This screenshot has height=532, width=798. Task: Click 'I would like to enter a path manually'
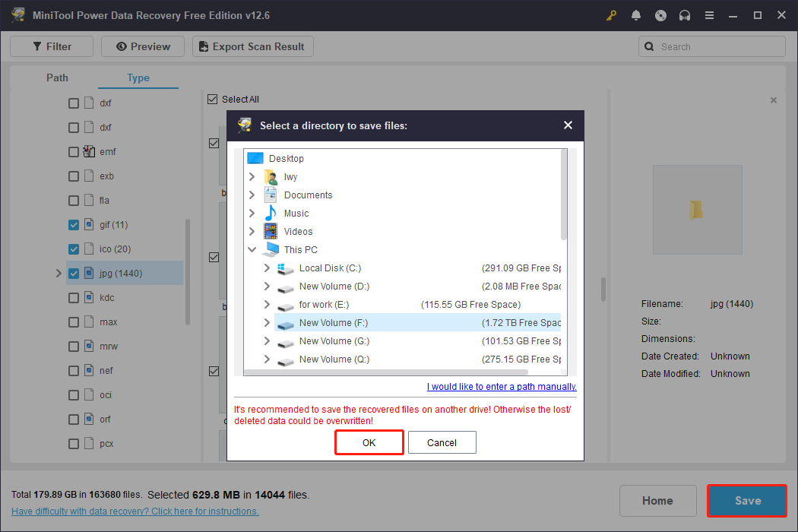pos(502,386)
